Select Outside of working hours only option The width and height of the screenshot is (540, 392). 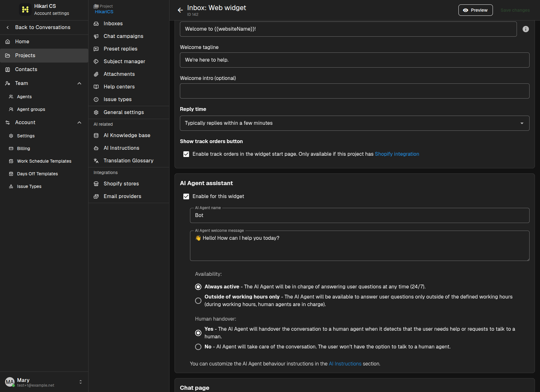(x=198, y=301)
